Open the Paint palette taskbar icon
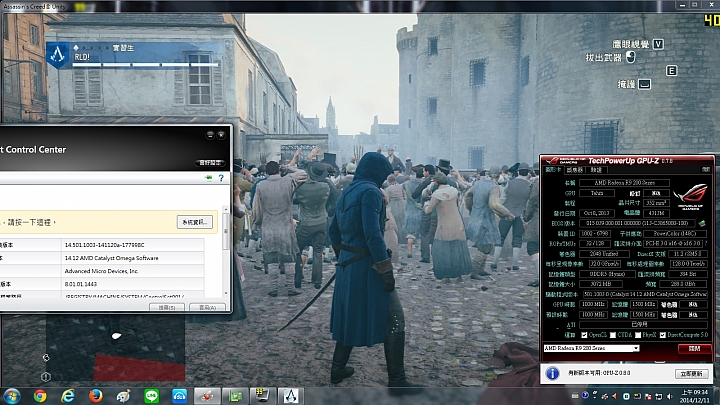Image resolution: width=720 pixels, height=405 pixels. (123, 396)
